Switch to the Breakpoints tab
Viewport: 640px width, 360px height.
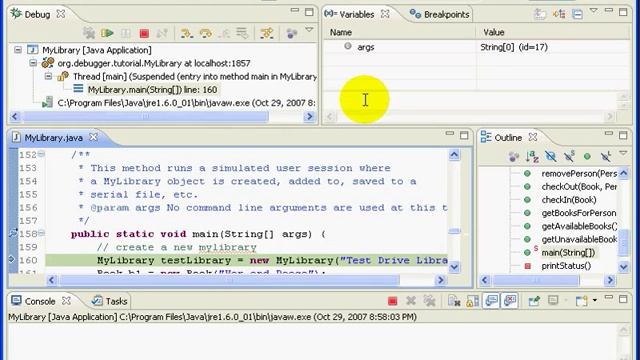(446, 14)
